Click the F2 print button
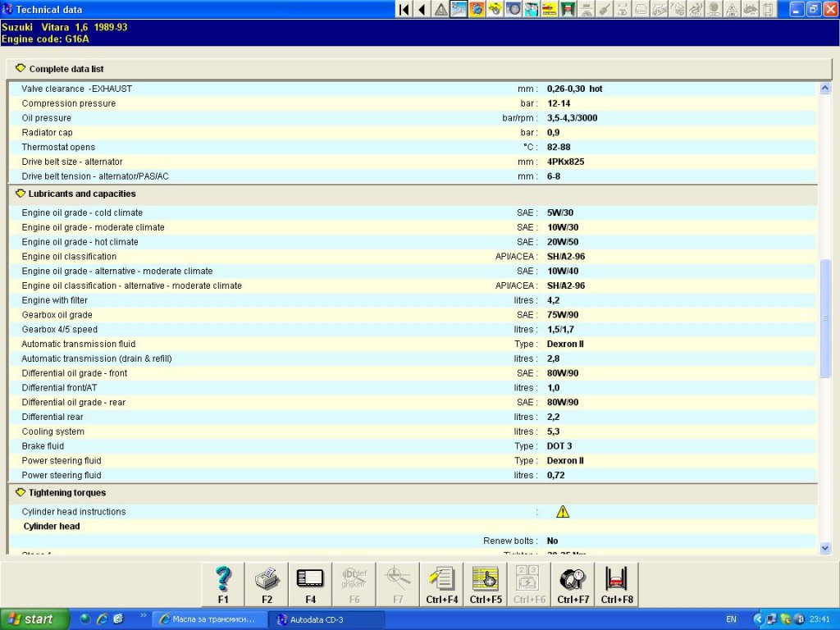 point(267,584)
